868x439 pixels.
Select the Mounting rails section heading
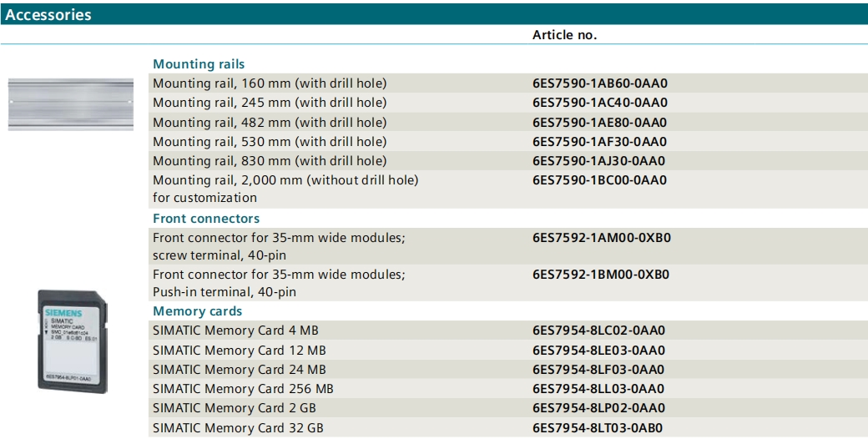pos(199,64)
